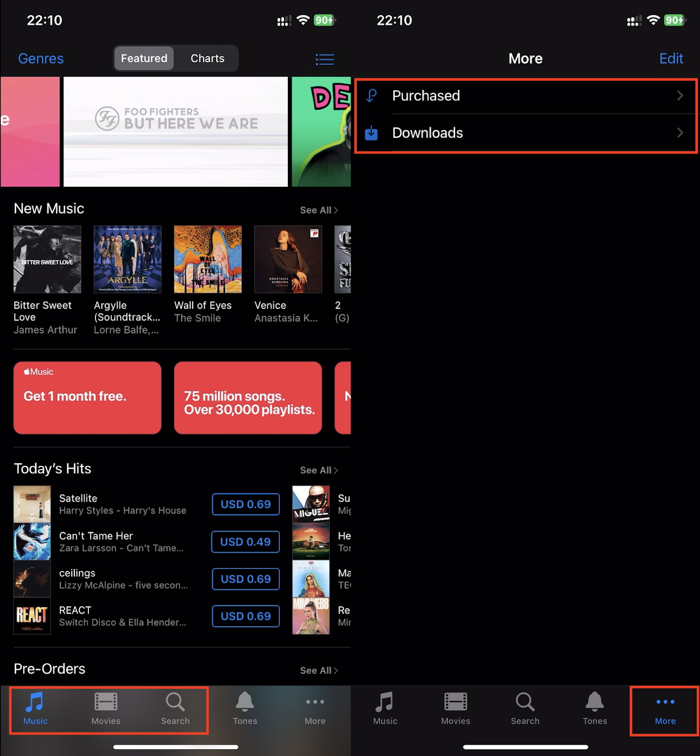Open the Mimi Webb artwork in Today's Hits
Image resolution: width=700 pixels, height=756 pixels.
tap(311, 616)
